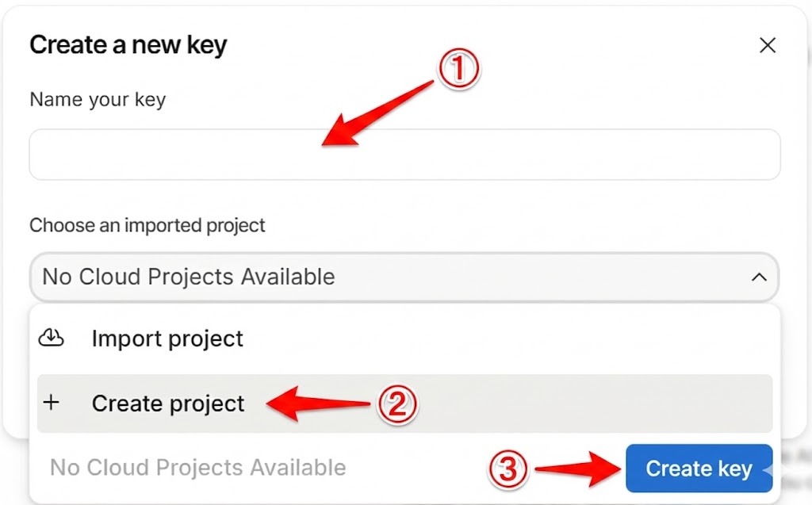Collapse the project list using the chevron arrow

pyautogui.click(x=759, y=277)
